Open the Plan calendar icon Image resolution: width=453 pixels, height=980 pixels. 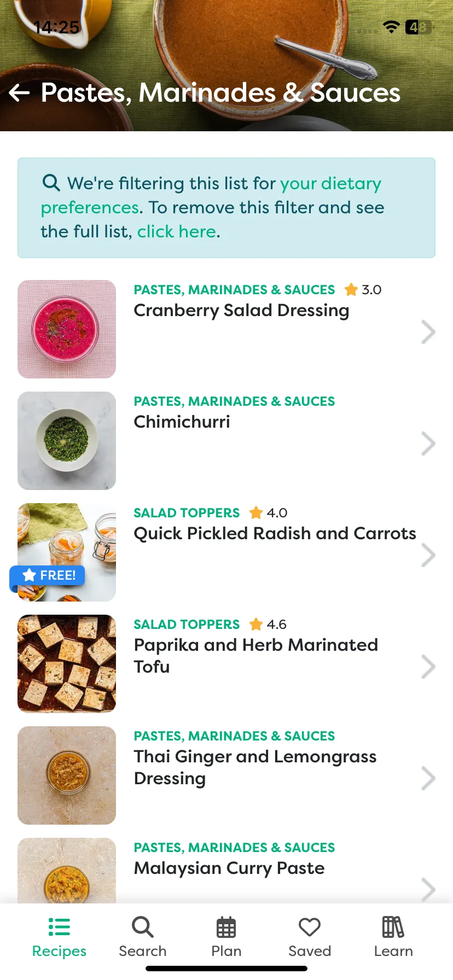226,927
